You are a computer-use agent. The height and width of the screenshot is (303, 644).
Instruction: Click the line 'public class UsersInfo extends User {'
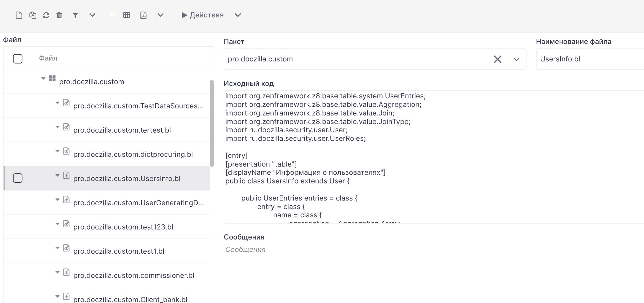pyautogui.click(x=287, y=181)
